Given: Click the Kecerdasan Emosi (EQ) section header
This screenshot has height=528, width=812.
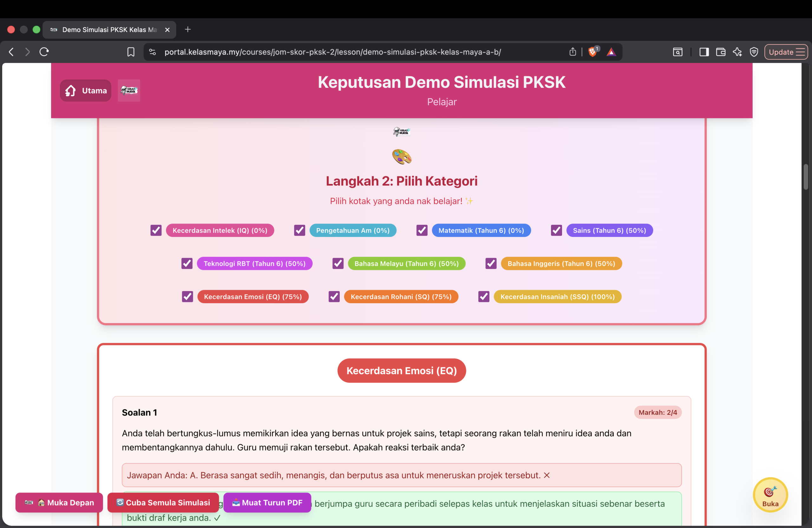Looking at the screenshot, I should [x=402, y=370].
